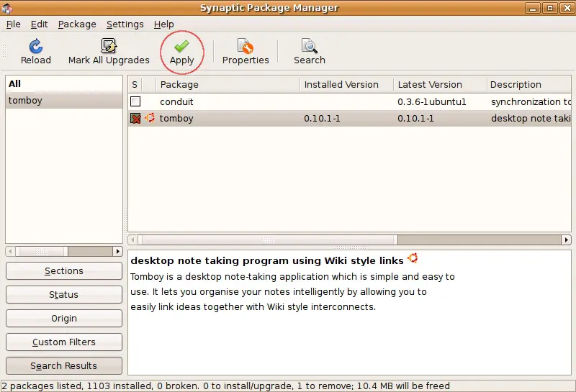
Task: Click the status bar summary text
Action: pos(225,386)
